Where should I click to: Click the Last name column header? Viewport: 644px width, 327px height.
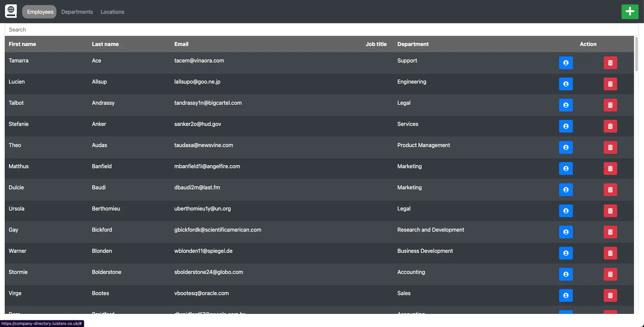point(105,44)
